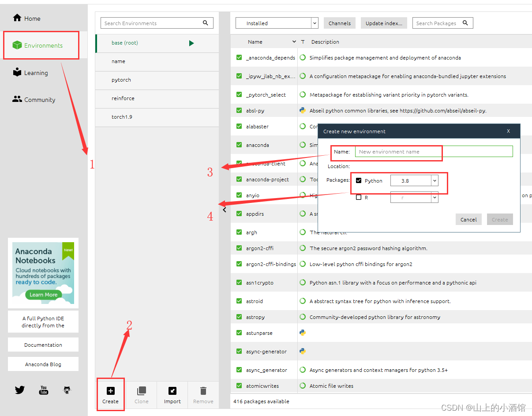Open the Environments section

(x=37, y=45)
